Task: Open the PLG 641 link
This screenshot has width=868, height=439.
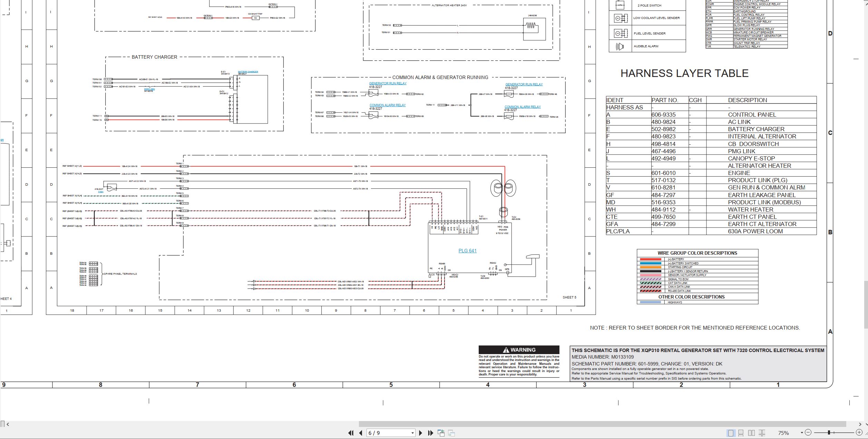Action: (467, 251)
